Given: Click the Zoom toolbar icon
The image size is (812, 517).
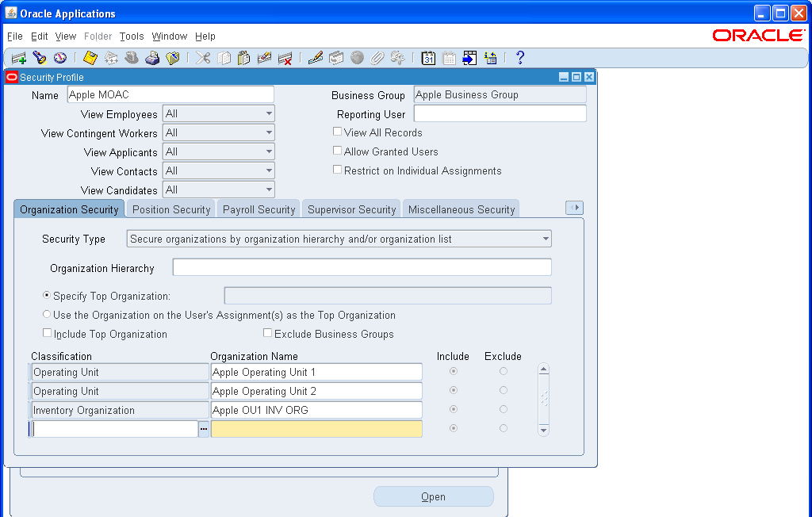Looking at the screenshot, I should 336,58.
